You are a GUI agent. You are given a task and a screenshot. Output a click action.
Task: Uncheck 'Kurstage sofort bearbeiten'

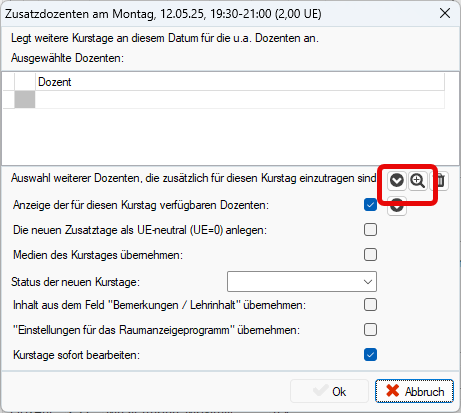(x=370, y=355)
